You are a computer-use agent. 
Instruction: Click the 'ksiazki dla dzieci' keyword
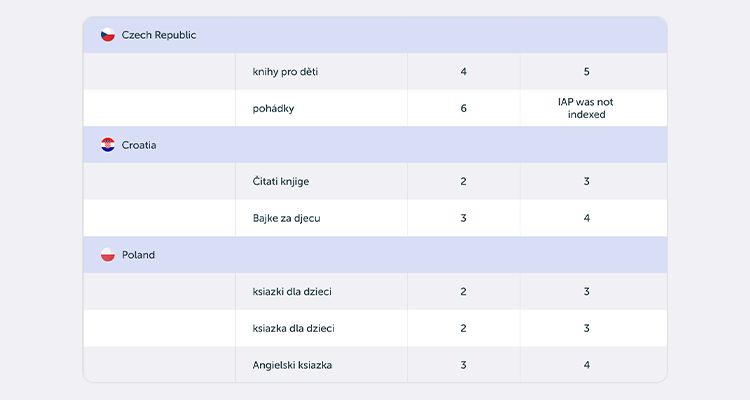[292, 292]
